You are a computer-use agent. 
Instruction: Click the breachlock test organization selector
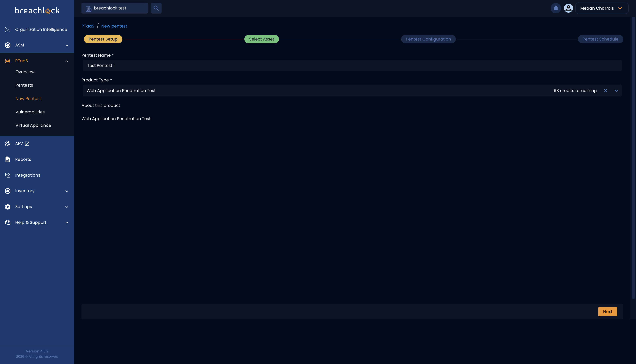(115, 8)
